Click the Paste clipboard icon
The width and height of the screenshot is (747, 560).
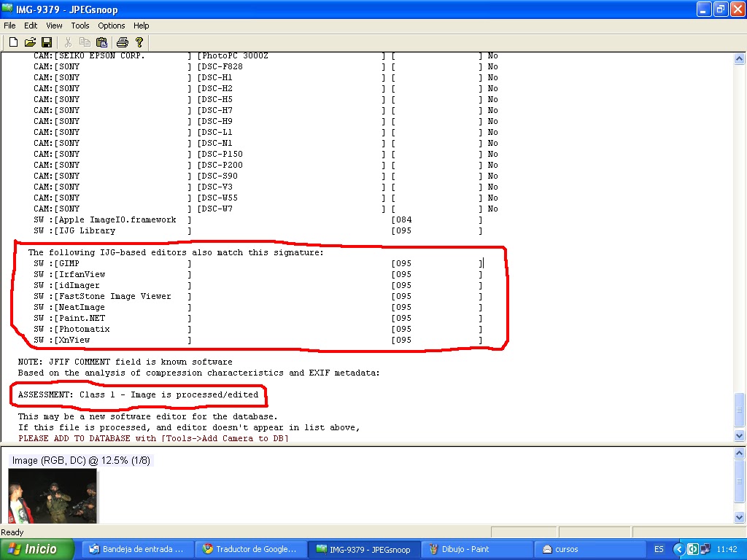101,42
